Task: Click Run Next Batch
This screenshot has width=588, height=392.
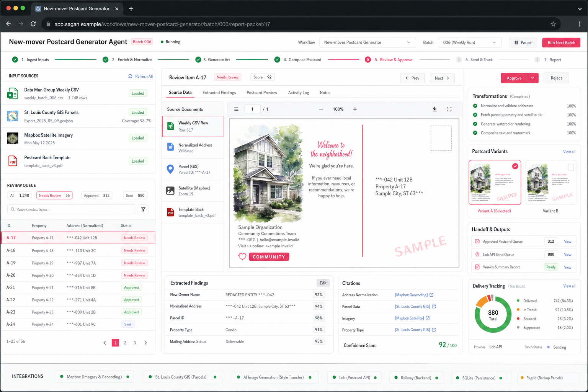Action: (x=561, y=42)
